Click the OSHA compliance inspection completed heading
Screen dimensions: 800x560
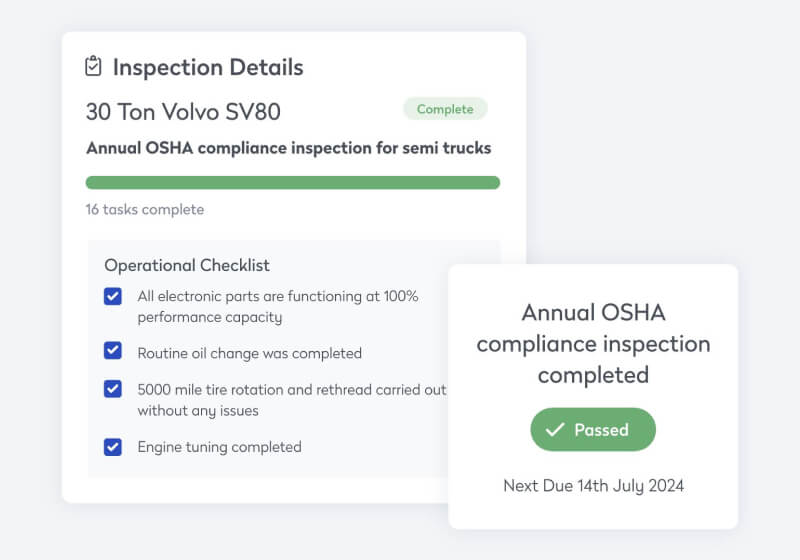593,343
